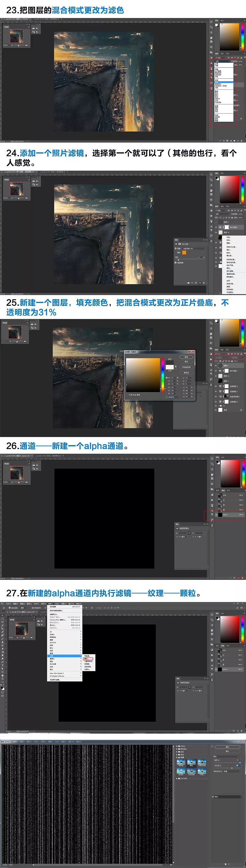Click 确定 in the color picker dialog

(x=186, y=357)
